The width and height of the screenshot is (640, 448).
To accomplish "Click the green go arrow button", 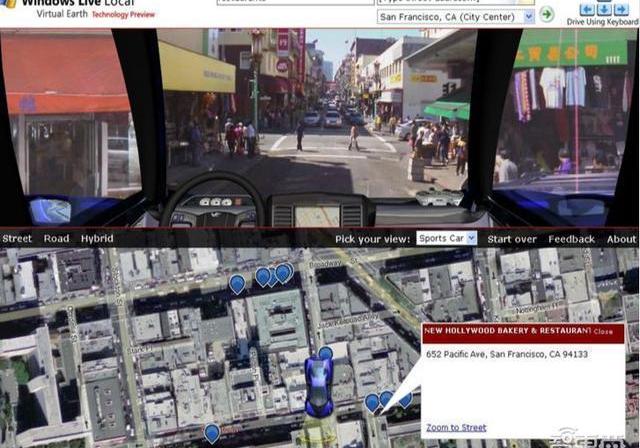I will tap(547, 15).
